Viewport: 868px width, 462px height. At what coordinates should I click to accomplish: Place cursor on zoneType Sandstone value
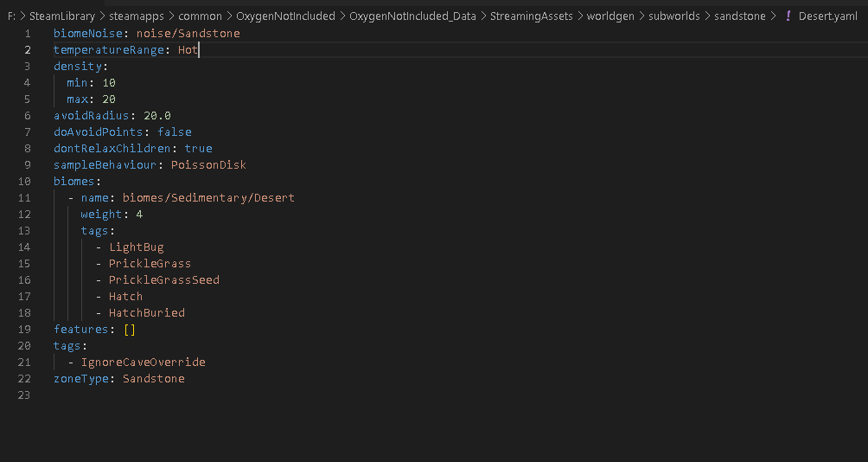click(x=153, y=379)
